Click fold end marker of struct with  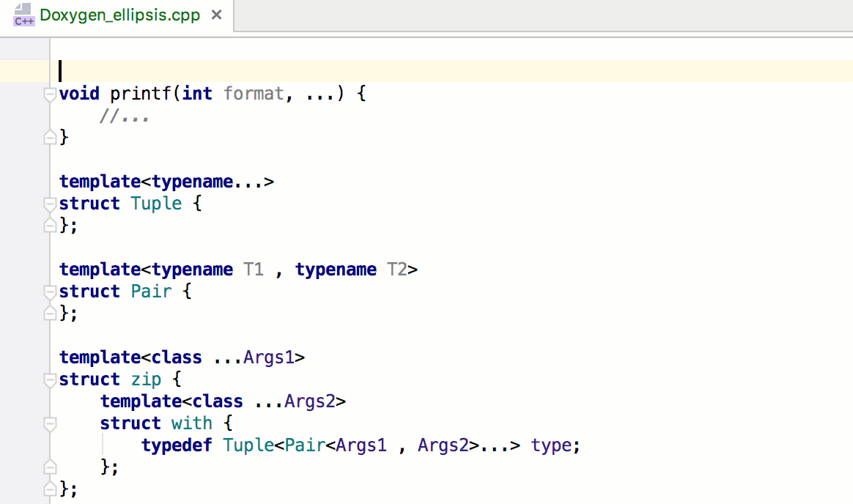[50, 467]
